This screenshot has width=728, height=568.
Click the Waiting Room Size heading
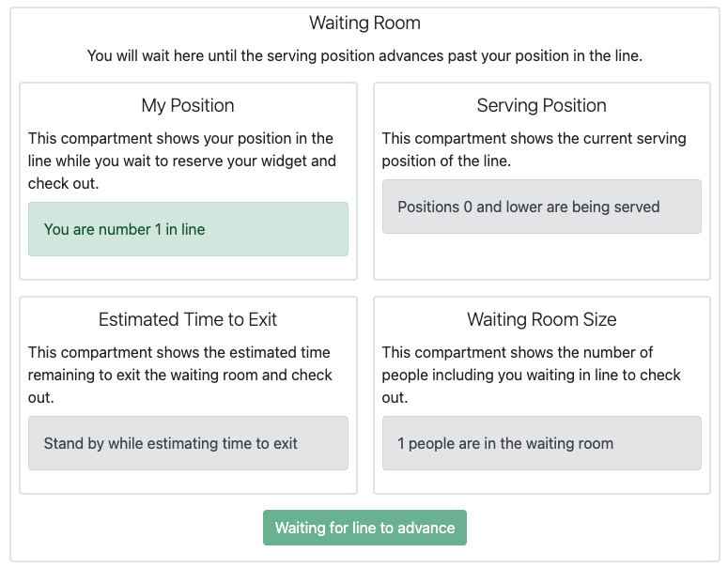(x=542, y=319)
